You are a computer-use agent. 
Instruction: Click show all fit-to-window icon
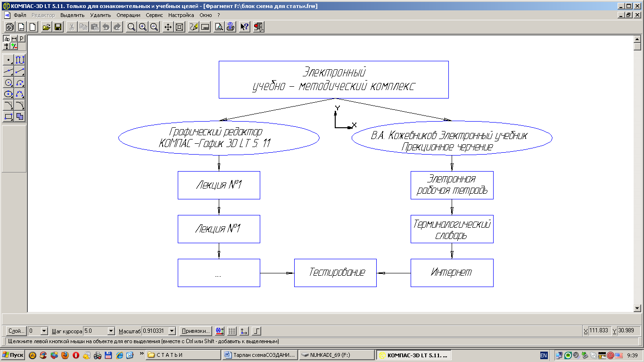coord(180,27)
